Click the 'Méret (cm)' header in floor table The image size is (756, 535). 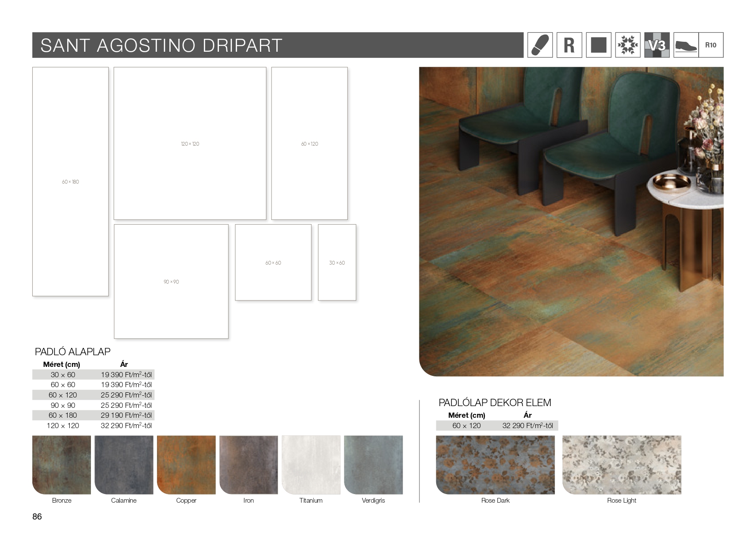(x=62, y=364)
